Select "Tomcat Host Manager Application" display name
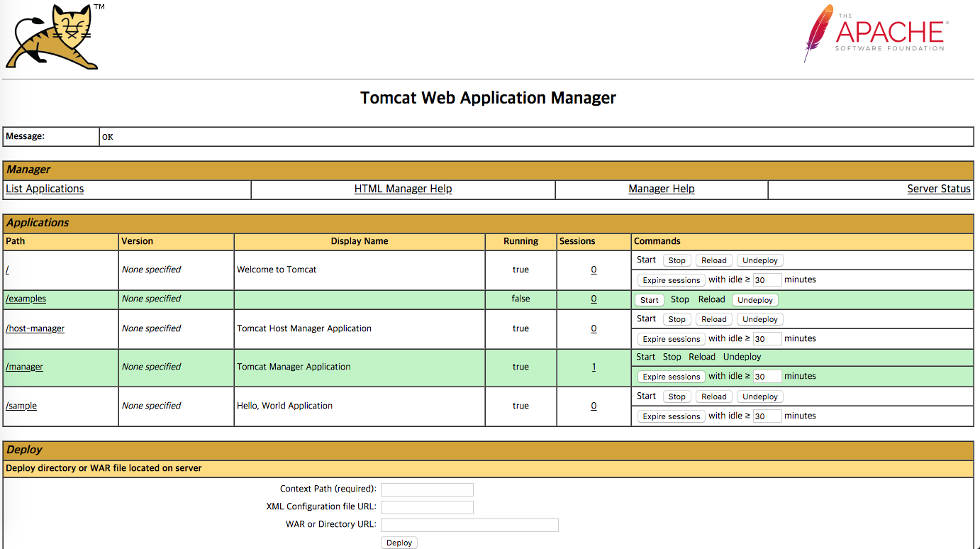Image resolution: width=980 pixels, height=549 pixels. [x=304, y=328]
